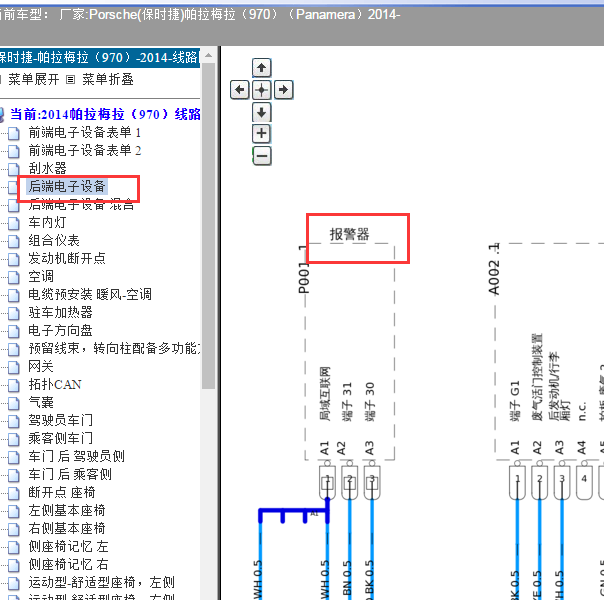Viewport: 604px width, 600px height.
Task: Select 空调 in the list
Action: [x=41, y=276]
